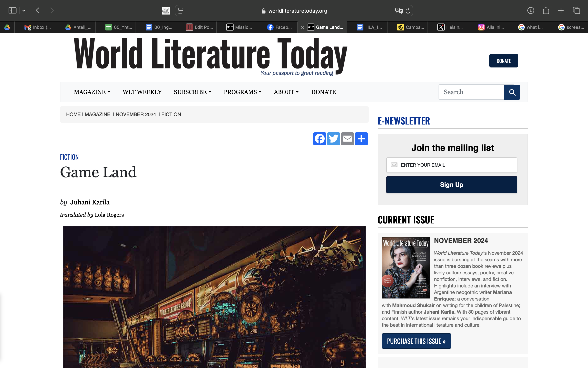This screenshot has height=368, width=588.
Task: Go to HOME breadcrumb link
Action: point(73,114)
